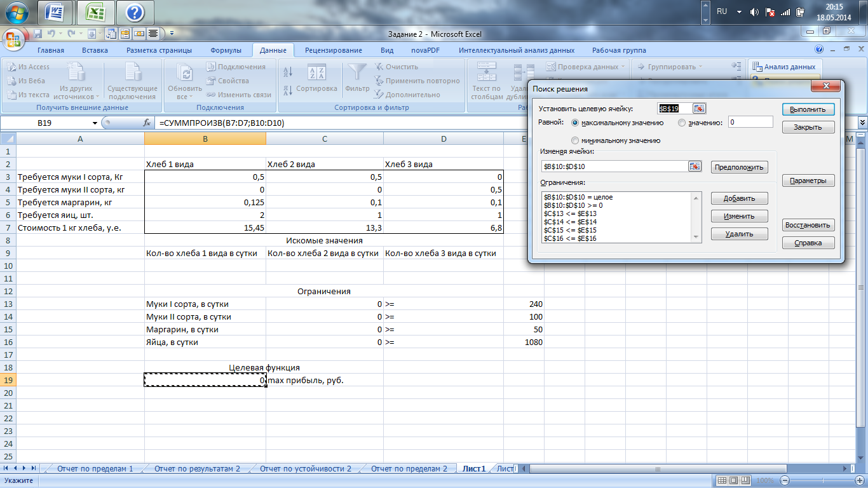Click the Очистить filter icon
Viewport: 868px width, 488px height.
pyautogui.click(x=379, y=67)
